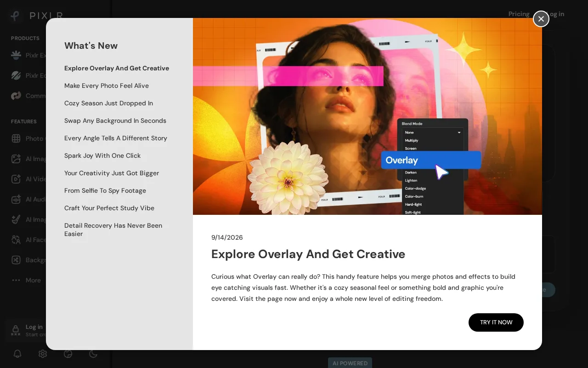Choose 'Every Angle Tells A Different Story'
This screenshot has width=588, height=368.
(116, 138)
